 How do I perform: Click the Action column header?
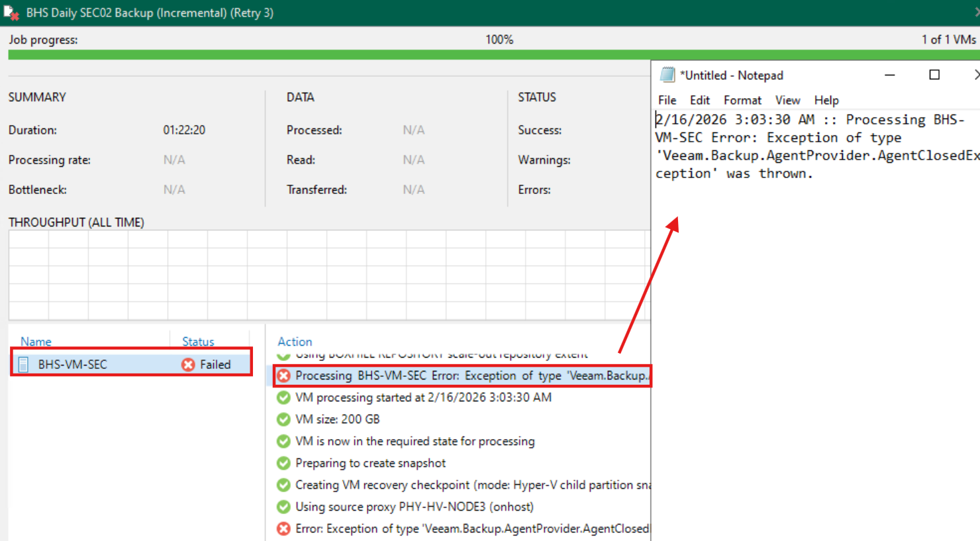click(x=295, y=342)
